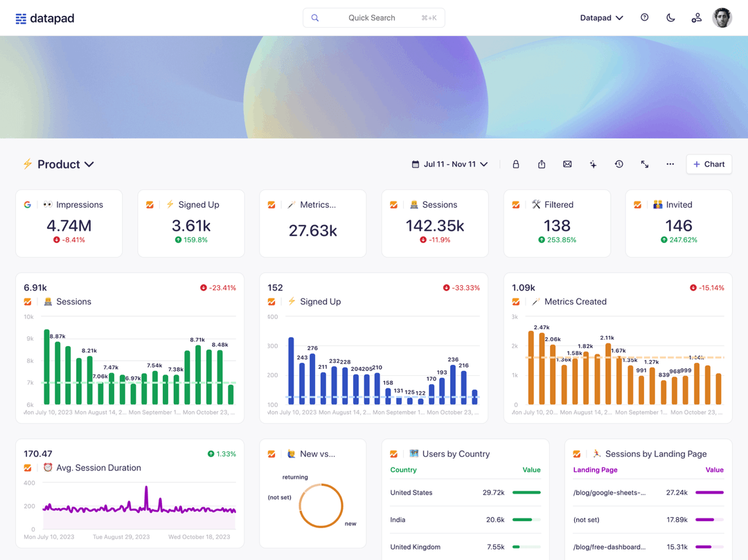Open the Jul 11 - Nov 11 date range picker
Screen dimensions: 748x560
[450, 164]
